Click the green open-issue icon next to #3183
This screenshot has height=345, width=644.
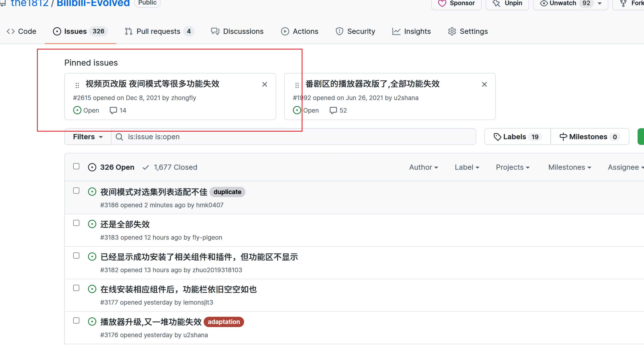[x=92, y=224]
